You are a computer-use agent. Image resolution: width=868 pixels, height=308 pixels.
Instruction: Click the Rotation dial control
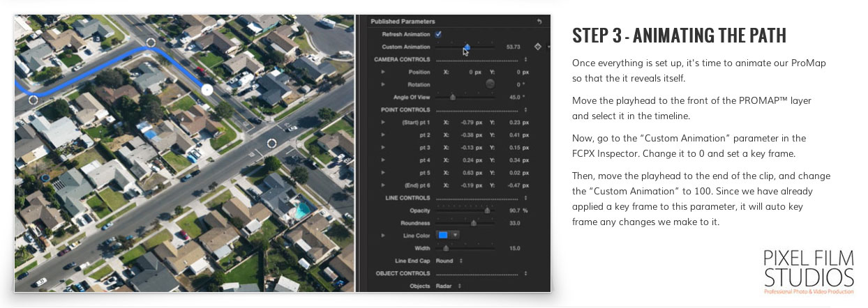(490, 84)
